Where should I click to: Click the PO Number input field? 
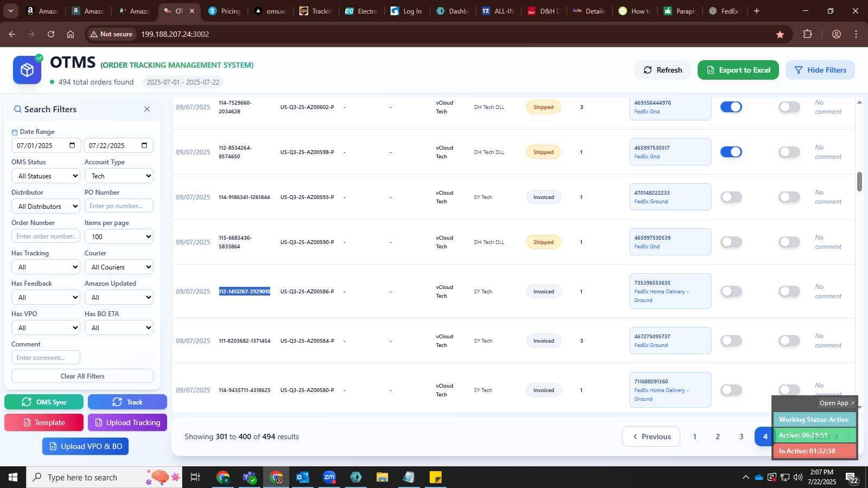[x=119, y=206]
